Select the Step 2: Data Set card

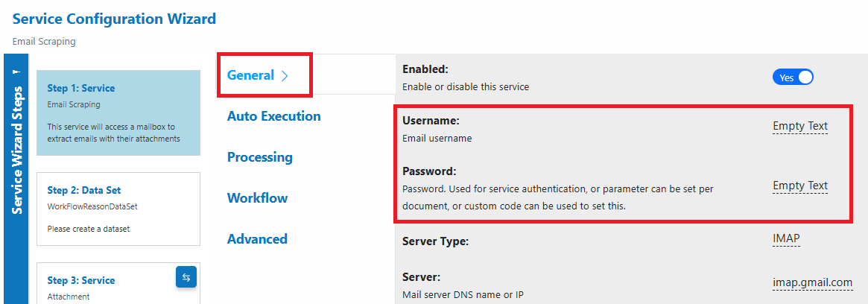pyautogui.click(x=118, y=209)
